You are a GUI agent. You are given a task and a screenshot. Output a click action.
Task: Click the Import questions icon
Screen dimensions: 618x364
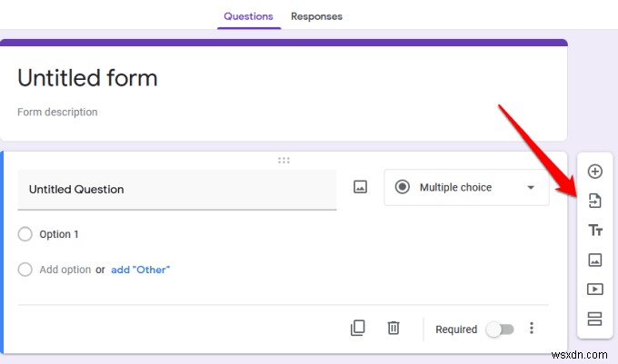click(x=595, y=201)
